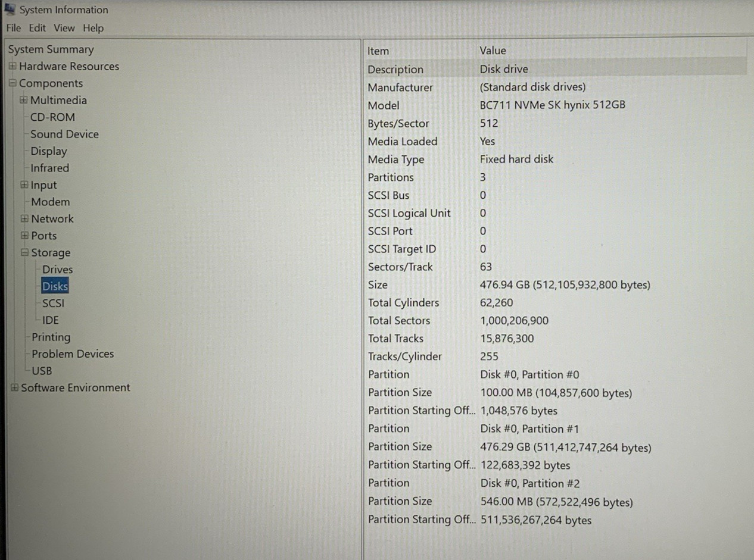754x560 pixels.
Task: Select the USB tree item
Action: tap(42, 371)
